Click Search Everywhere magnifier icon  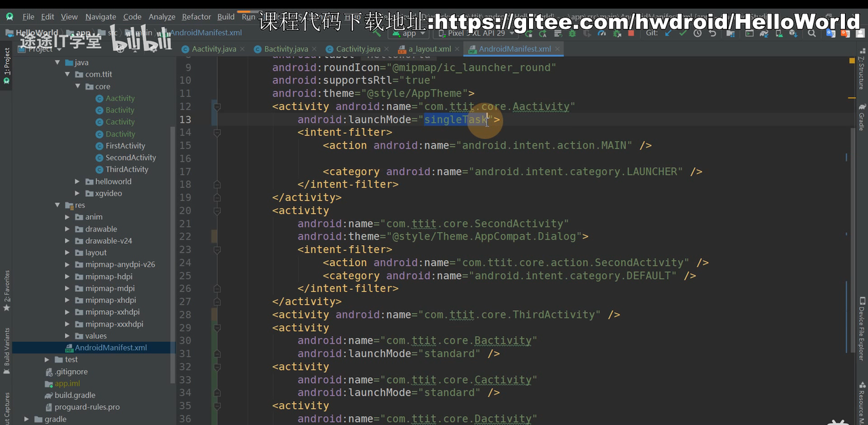[812, 33]
